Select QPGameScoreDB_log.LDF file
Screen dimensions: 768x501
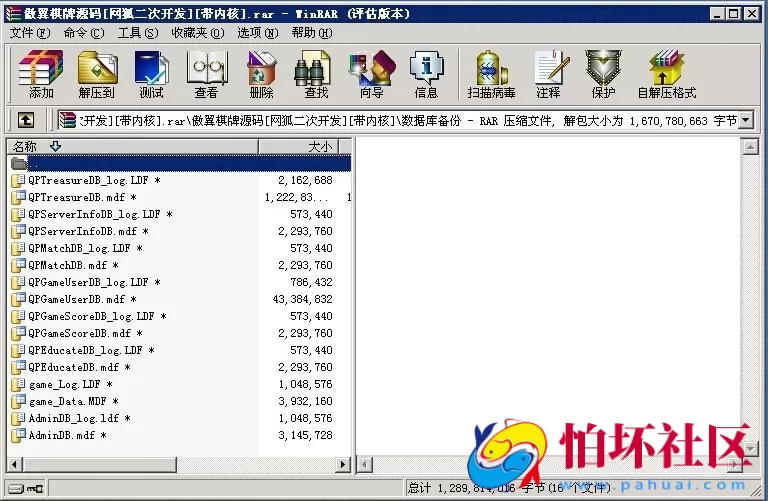tap(97, 316)
